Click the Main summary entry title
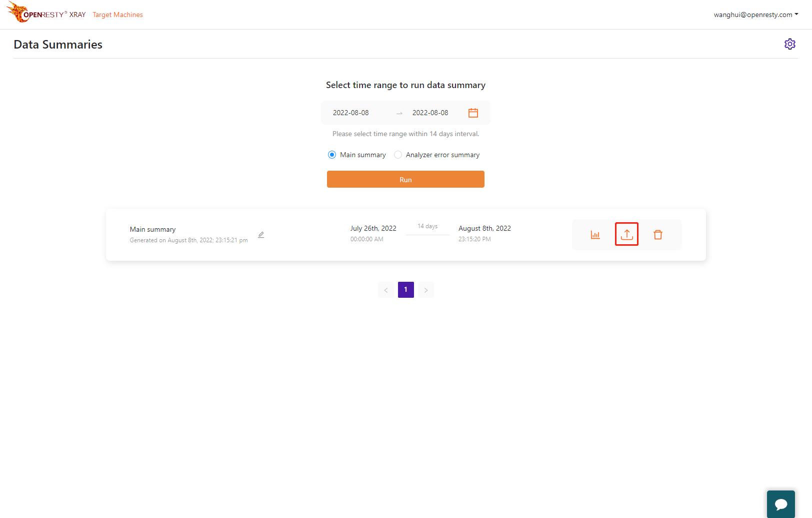The image size is (812, 518). coord(152,229)
